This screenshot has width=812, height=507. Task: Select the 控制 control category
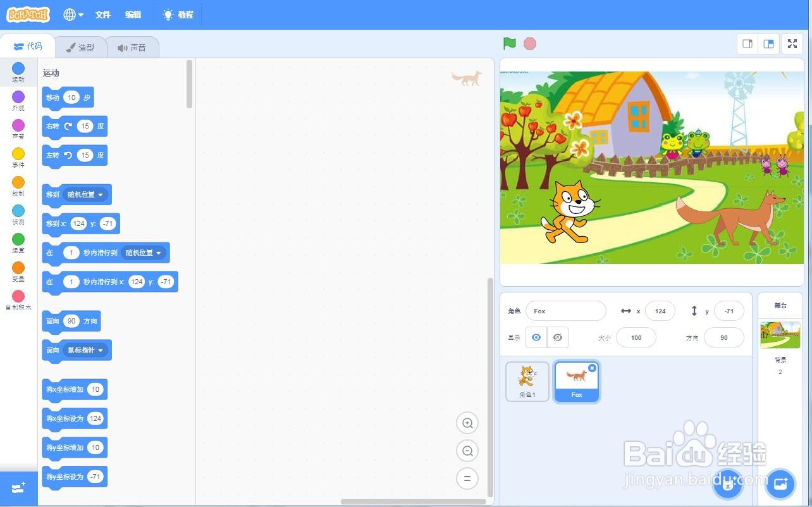(18, 187)
